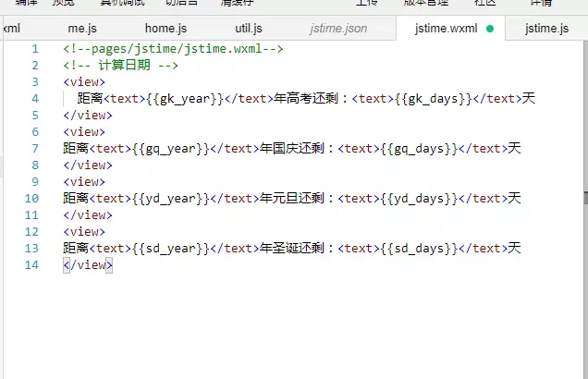
Task: Click the highlighted </view> tag on line 14
Action: coord(88,265)
